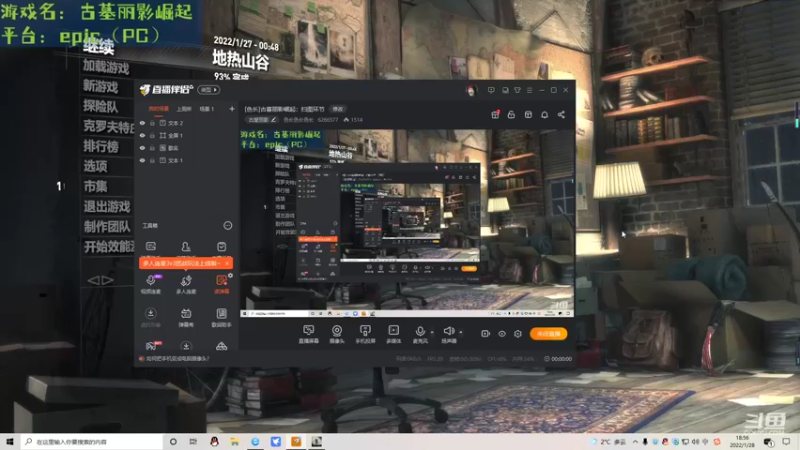
Task: Open the clipboard-check toolbox icon
Action: tap(221, 247)
